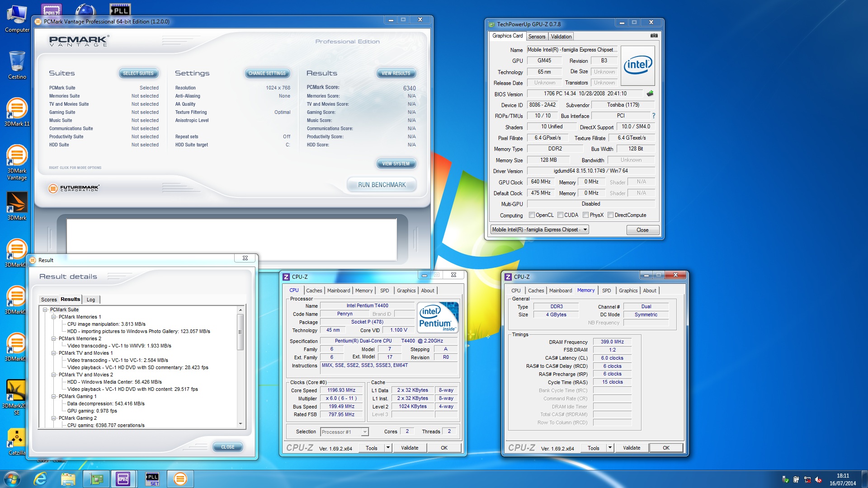This screenshot has width=868, height=488.
Task: Open the Cestino recycle bin icon
Action: coord(17,65)
